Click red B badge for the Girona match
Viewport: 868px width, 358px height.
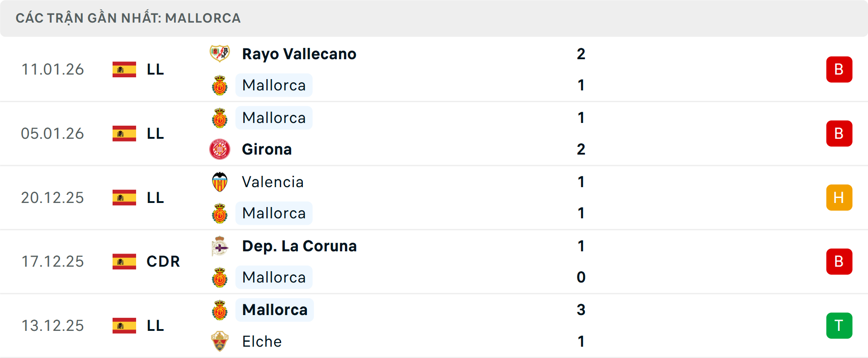click(839, 133)
